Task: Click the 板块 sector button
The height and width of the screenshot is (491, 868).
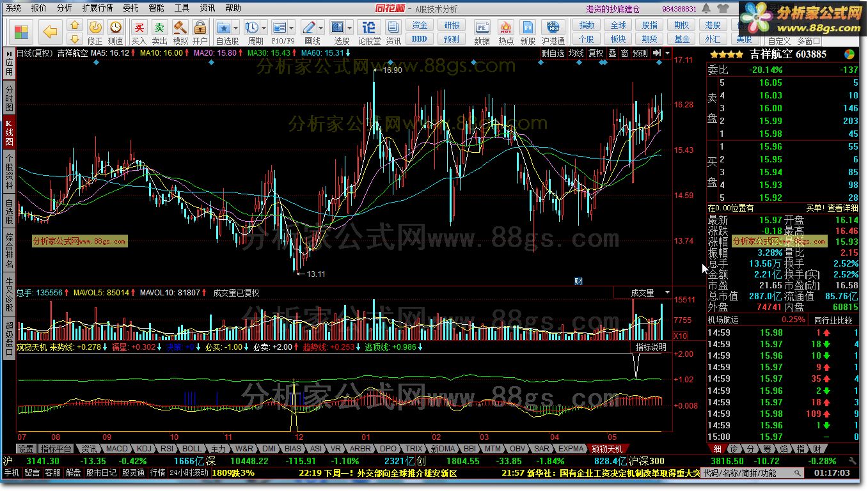Action: point(618,39)
